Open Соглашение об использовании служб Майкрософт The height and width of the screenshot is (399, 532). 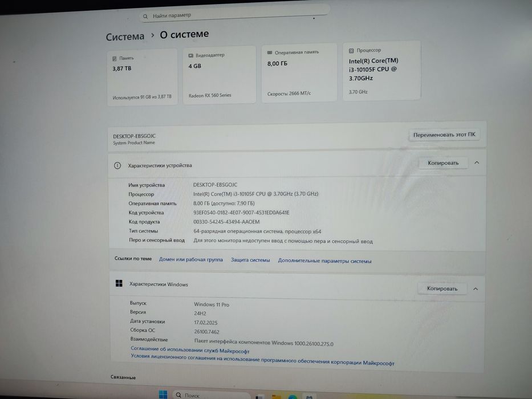[190, 350]
